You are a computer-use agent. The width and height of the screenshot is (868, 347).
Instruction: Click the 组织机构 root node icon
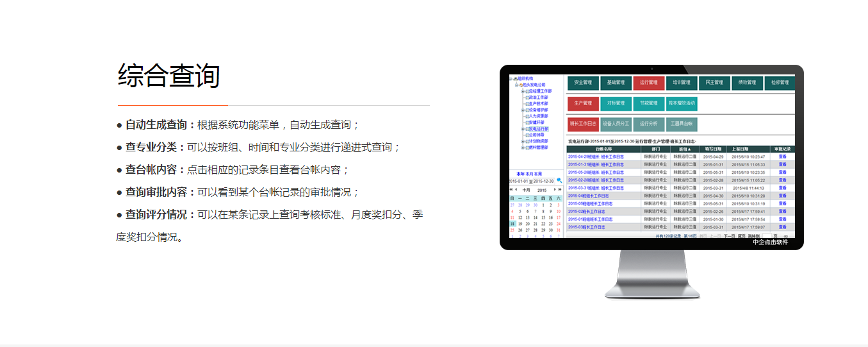pos(516,78)
